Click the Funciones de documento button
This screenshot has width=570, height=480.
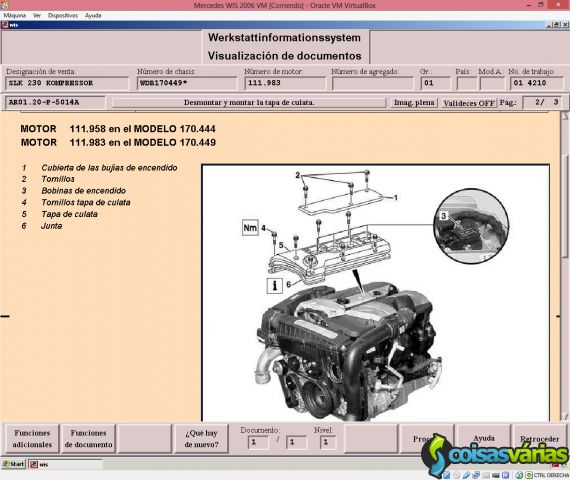(88, 439)
